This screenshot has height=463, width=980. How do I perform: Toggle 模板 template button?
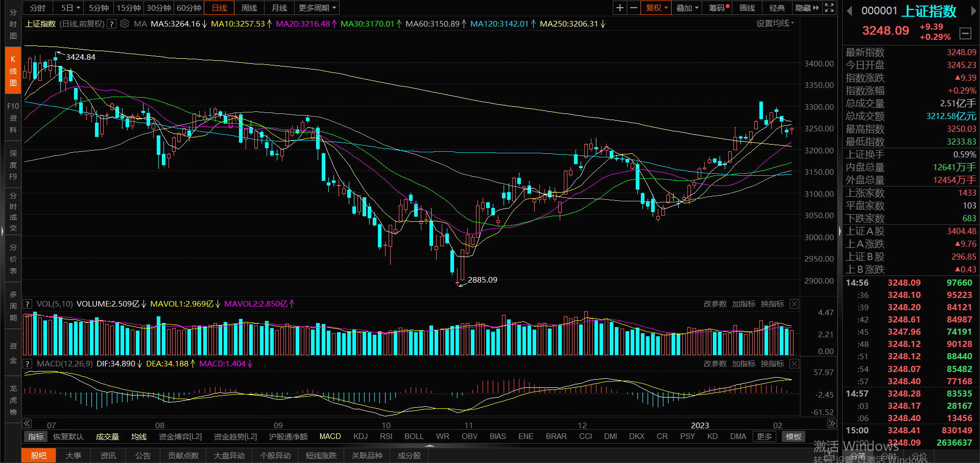coord(794,436)
